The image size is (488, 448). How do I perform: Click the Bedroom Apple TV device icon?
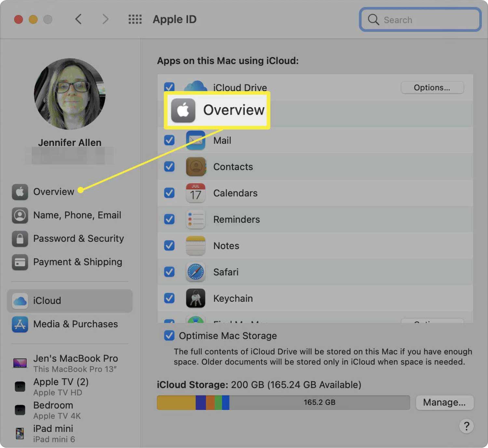(x=20, y=410)
